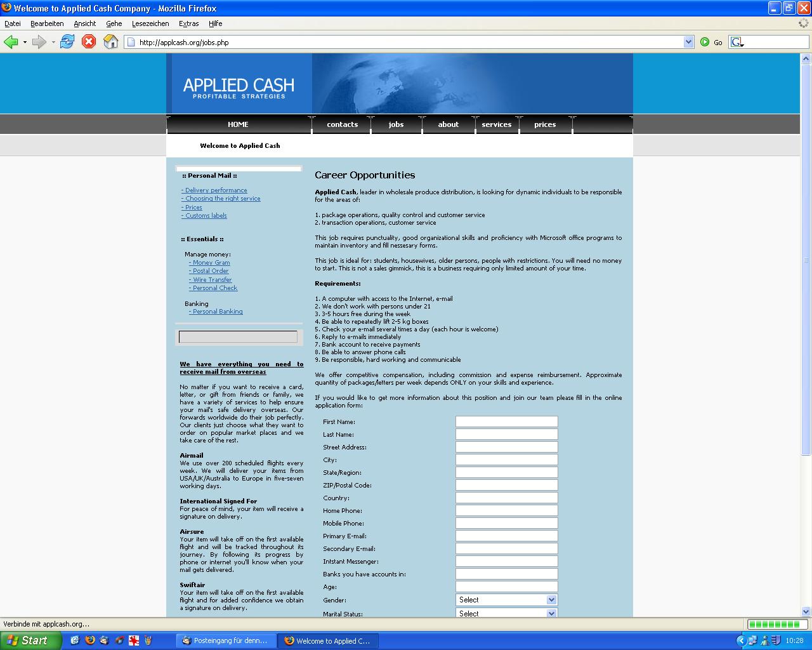Focus the First Name field
Viewport: 812px width, 650px height.
507,421
